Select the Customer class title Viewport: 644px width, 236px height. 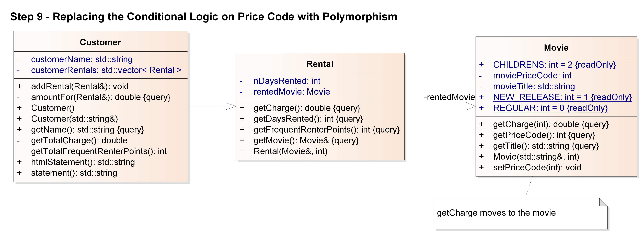pos(100,42)
